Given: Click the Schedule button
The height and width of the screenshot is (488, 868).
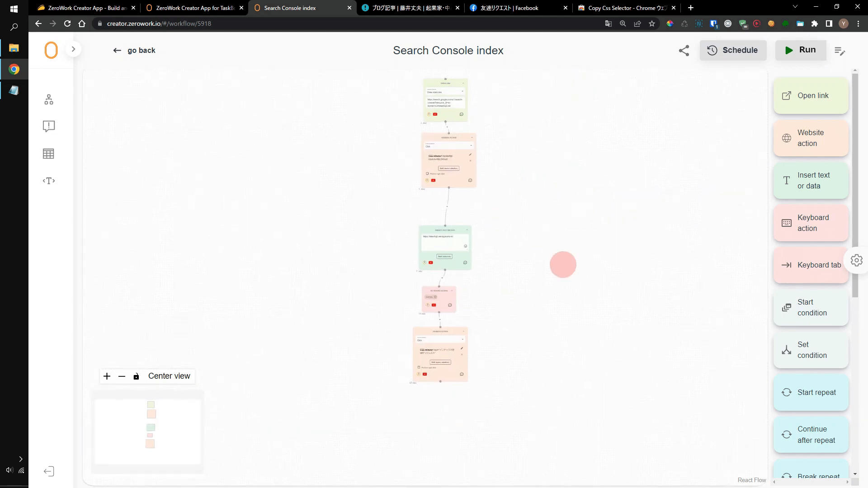Looking at the screenshot, I should point(733,50).
